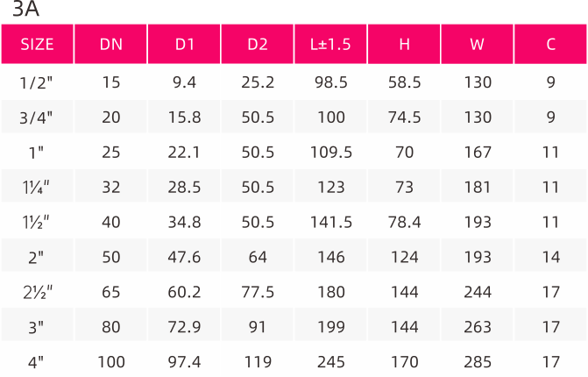Click the H column header
588x377 pixels.
[404, 44]
